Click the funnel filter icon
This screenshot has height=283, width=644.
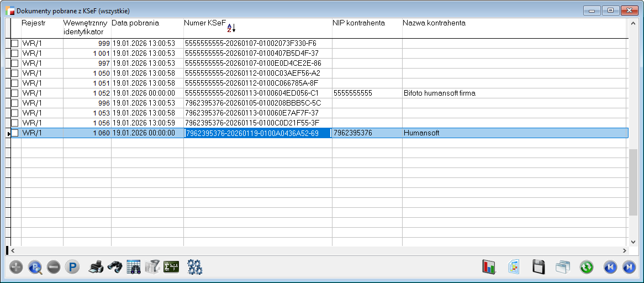(x=152, y=267)
